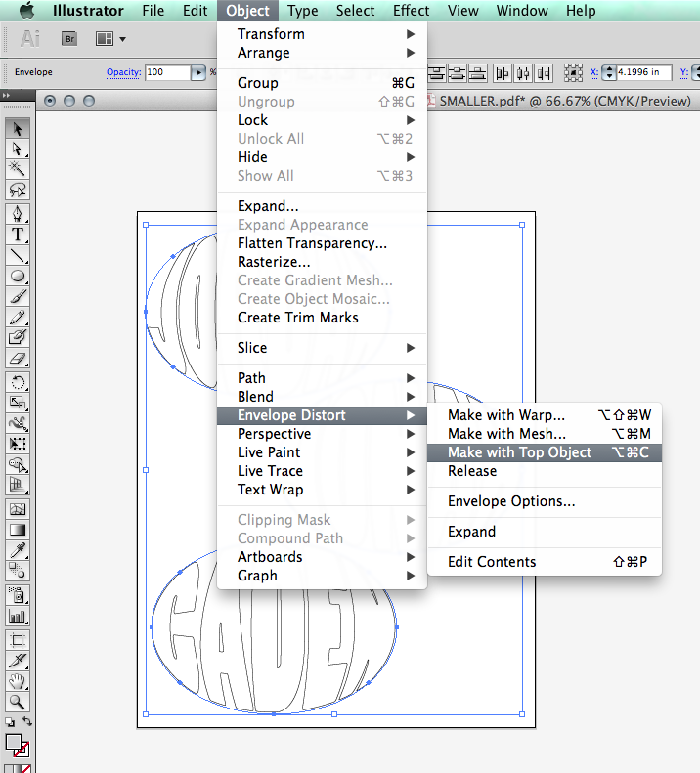Click the X position stepper

(x=609, y=72)
